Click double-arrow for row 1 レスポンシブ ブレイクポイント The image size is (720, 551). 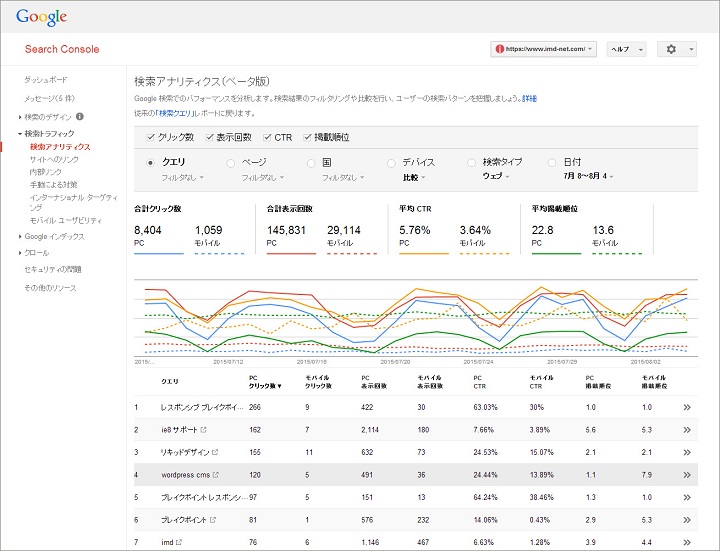[x=687, y=407]
